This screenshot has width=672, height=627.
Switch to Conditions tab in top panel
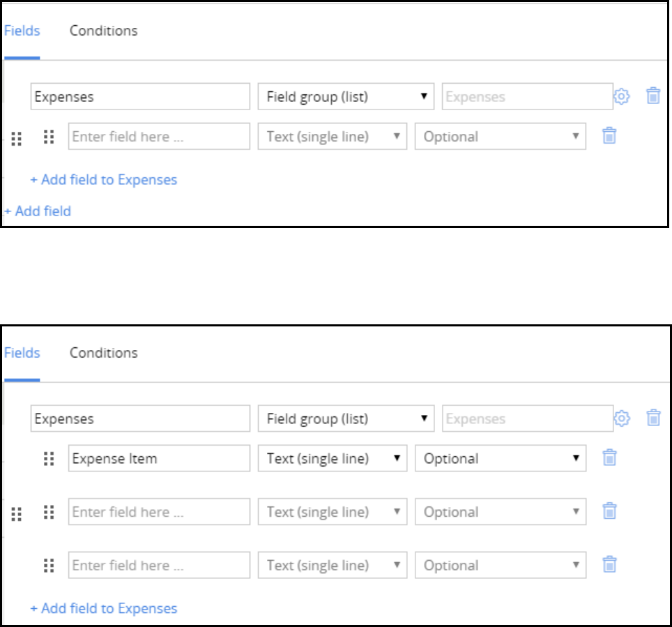click(103, 31)
